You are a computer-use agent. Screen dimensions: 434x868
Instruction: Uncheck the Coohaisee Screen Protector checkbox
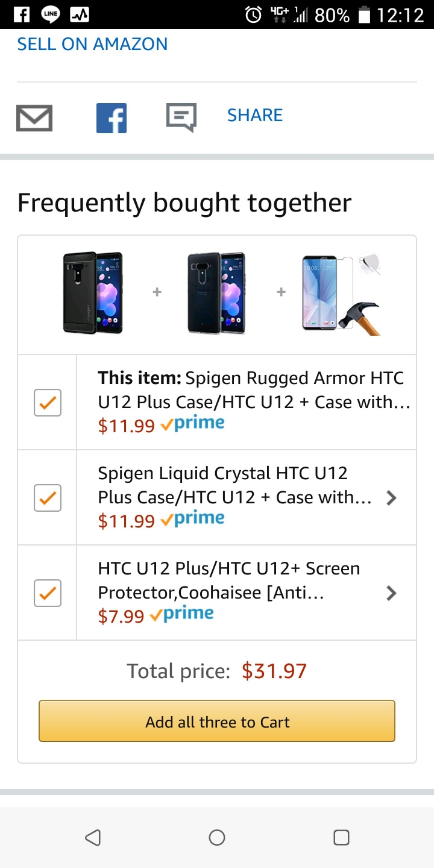48,593
